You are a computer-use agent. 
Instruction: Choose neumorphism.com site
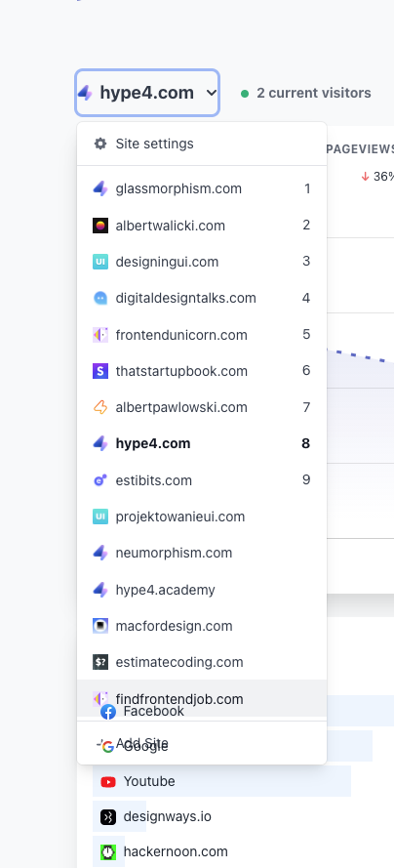tap(202, 553)
